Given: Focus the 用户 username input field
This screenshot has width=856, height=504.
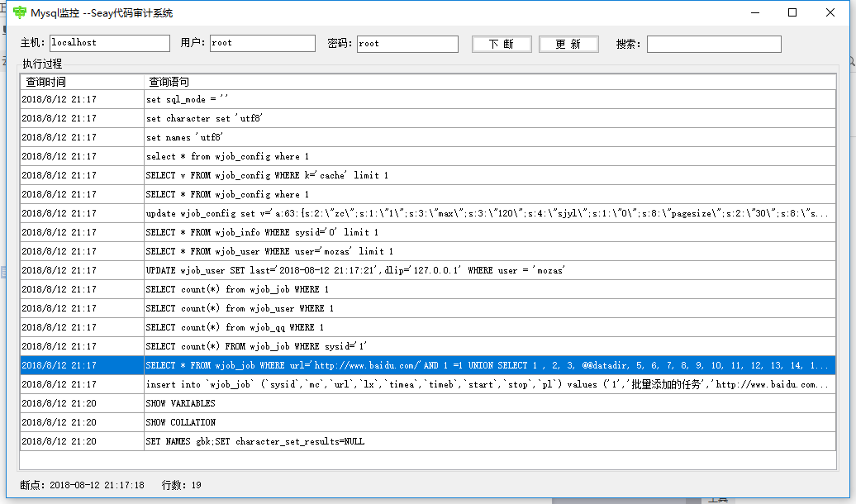Looking at the screenshot, I should tap(263, 43).
